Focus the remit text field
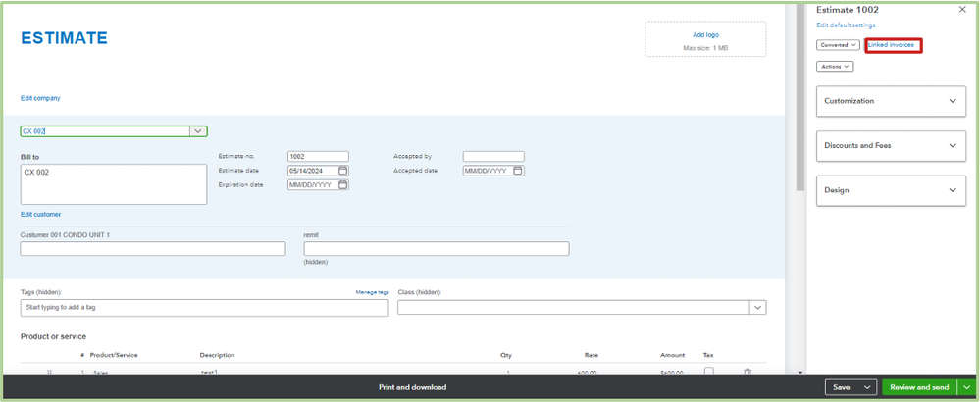This screenshot has height=402, width=980. point(437,248)
